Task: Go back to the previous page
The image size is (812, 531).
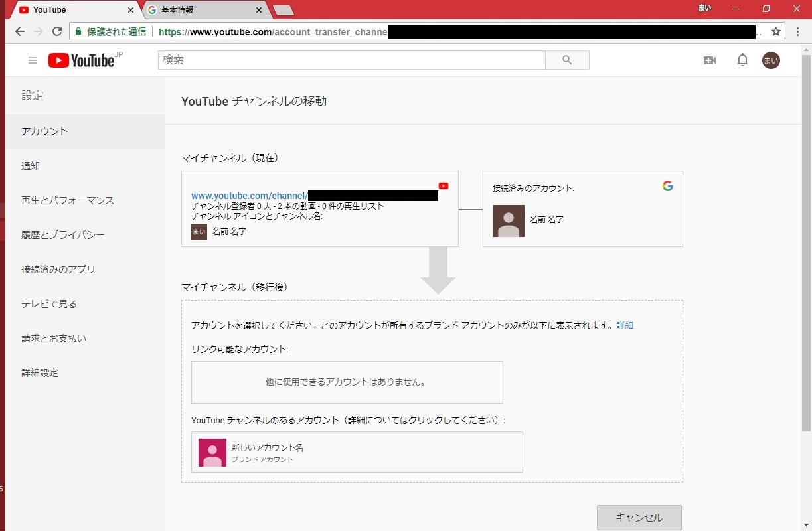Action: (20, 31)
